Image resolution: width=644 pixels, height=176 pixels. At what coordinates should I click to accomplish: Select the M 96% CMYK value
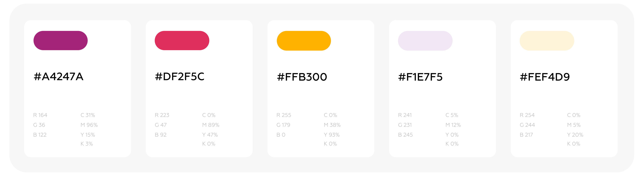[x=89, y=125]
